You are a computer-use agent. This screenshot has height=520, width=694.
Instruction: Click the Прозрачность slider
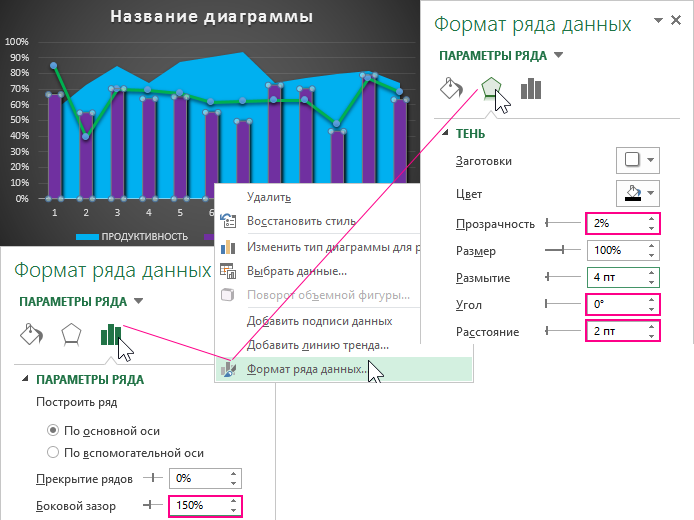click(563, 223)
